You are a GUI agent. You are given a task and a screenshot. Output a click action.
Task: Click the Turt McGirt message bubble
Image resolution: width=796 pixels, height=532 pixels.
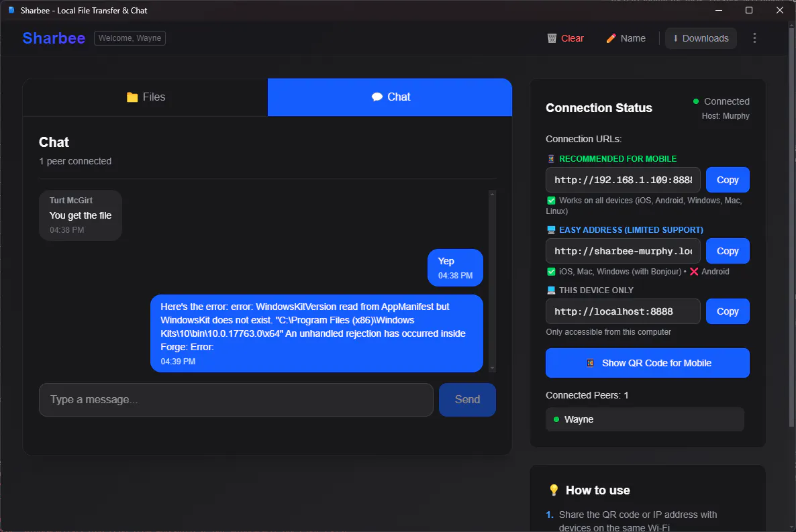(x=81, y=215)
